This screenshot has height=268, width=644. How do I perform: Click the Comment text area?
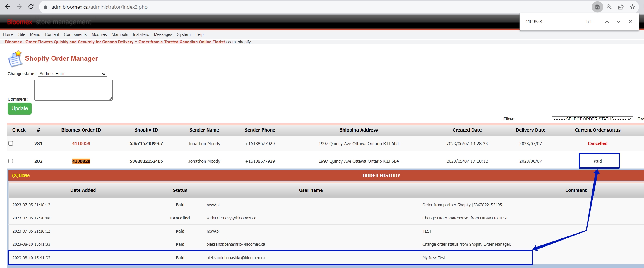click(x=73, y=90)
